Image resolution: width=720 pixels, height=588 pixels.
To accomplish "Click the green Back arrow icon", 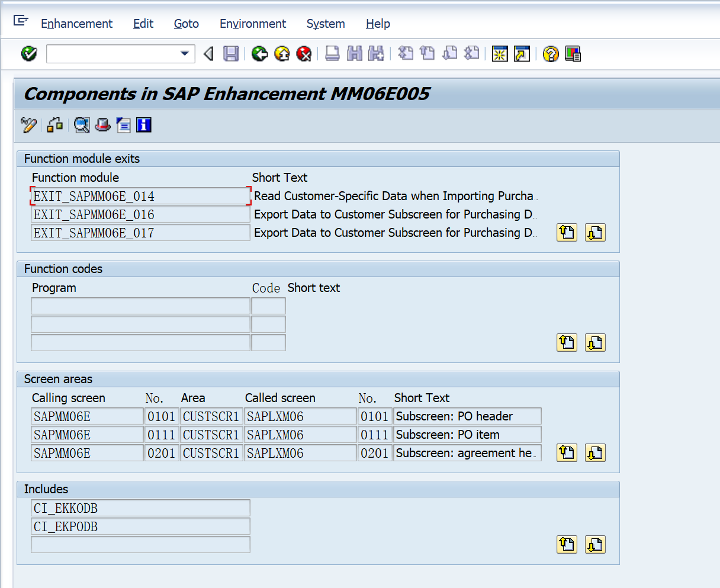I will point(259,54).
